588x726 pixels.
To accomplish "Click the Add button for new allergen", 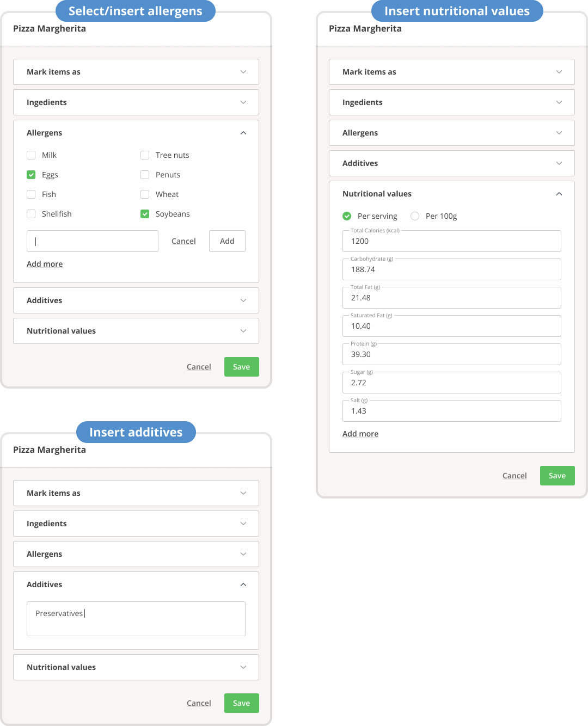I will point(227,241).
